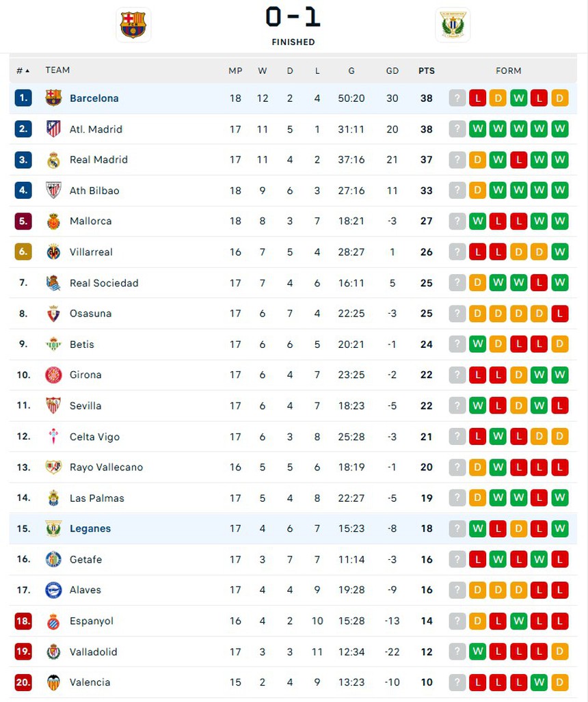
Task: Select the MP column heading
Action: 235,70
